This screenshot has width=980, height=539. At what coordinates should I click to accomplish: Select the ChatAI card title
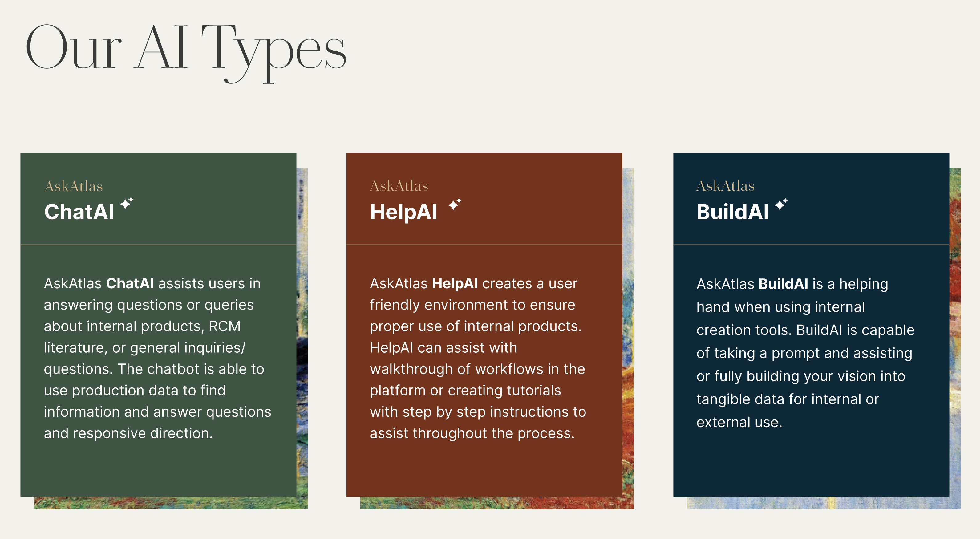pos(79,212)
